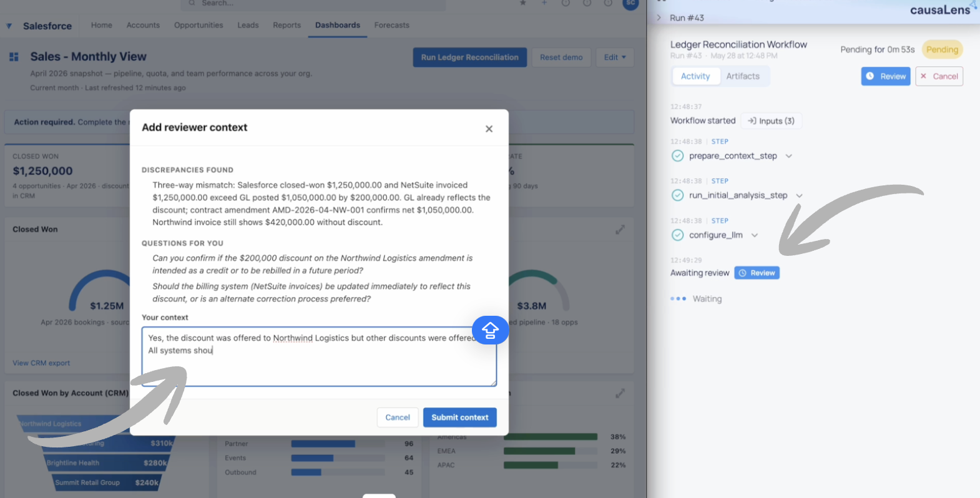This screenshot has width=980, height=498.
Task: Open the Edit dropdown menu
Action: pos(615,57)
